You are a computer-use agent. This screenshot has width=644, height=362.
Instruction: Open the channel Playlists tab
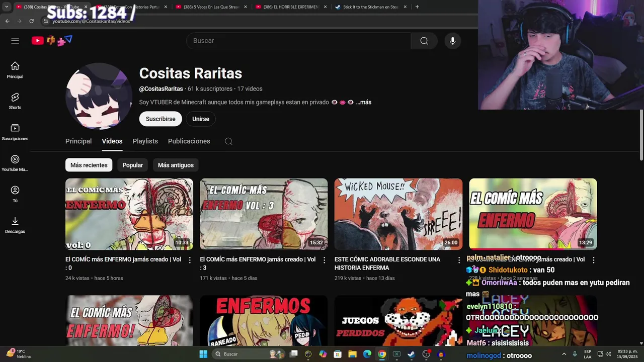pyautogui.click(x=145, y=141)
